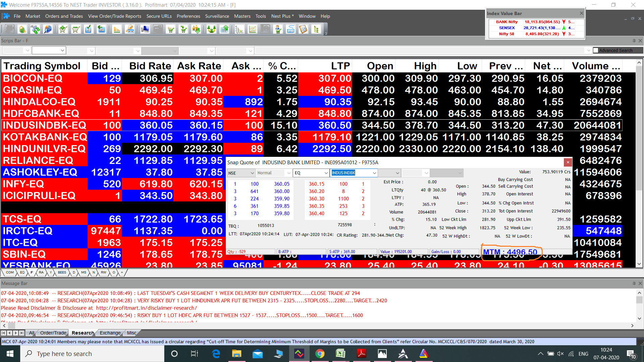Click the key password toolbar icon
Image resolution: width=644 pixels, height=362 pixels.
(129, 29)
